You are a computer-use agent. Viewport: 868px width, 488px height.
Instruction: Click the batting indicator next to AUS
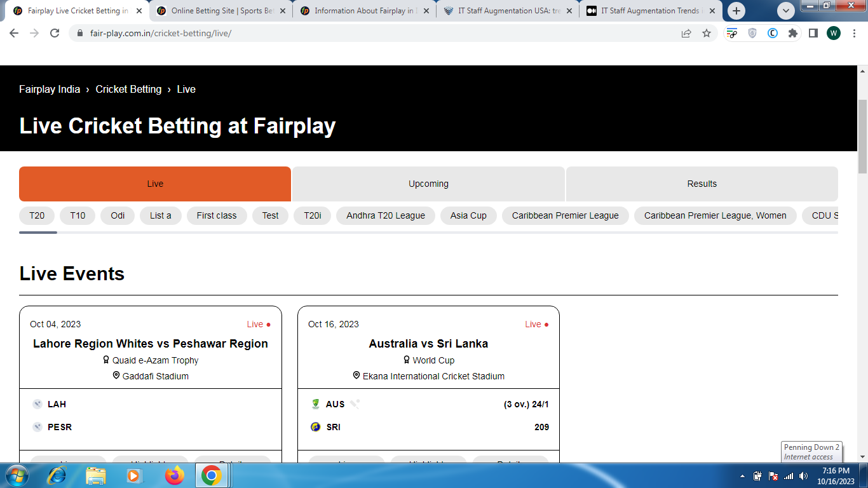[x=355, y=404]
